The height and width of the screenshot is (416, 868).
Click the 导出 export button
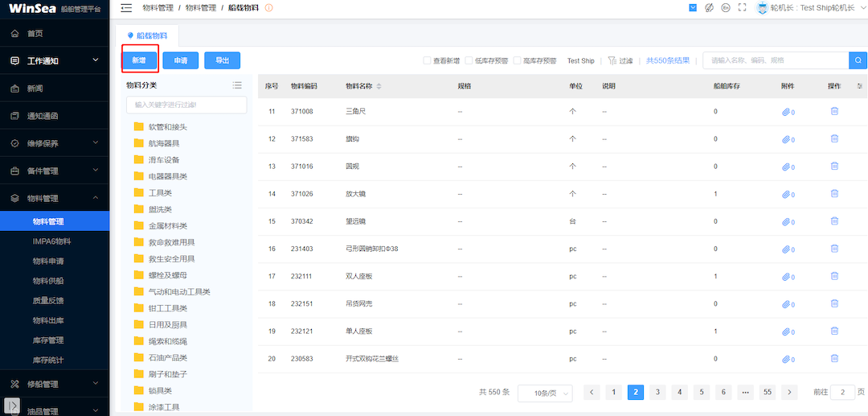pyautogui.click(x=222, y=60)
